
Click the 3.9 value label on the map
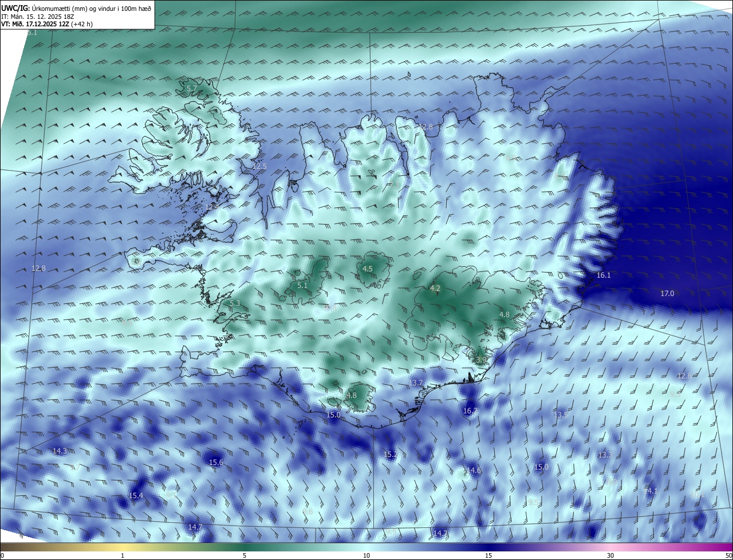pos(481,360)
